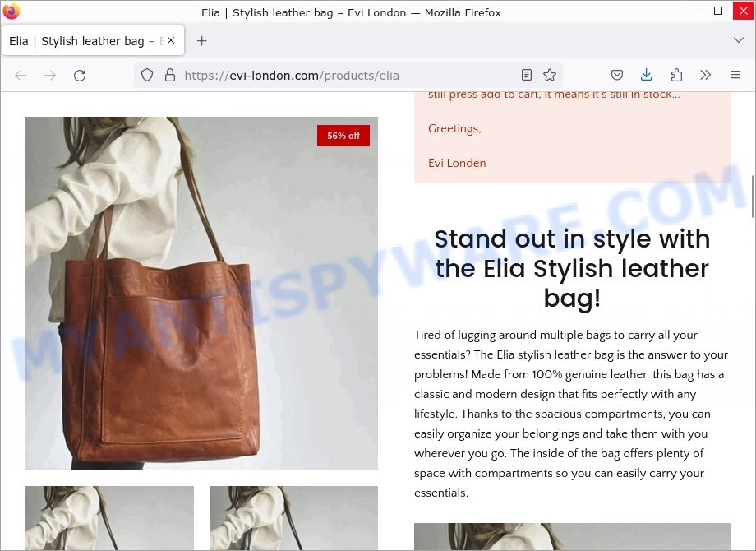Click the 'Greetings,' text
This screenshot has width=756, height=551.
454,129
